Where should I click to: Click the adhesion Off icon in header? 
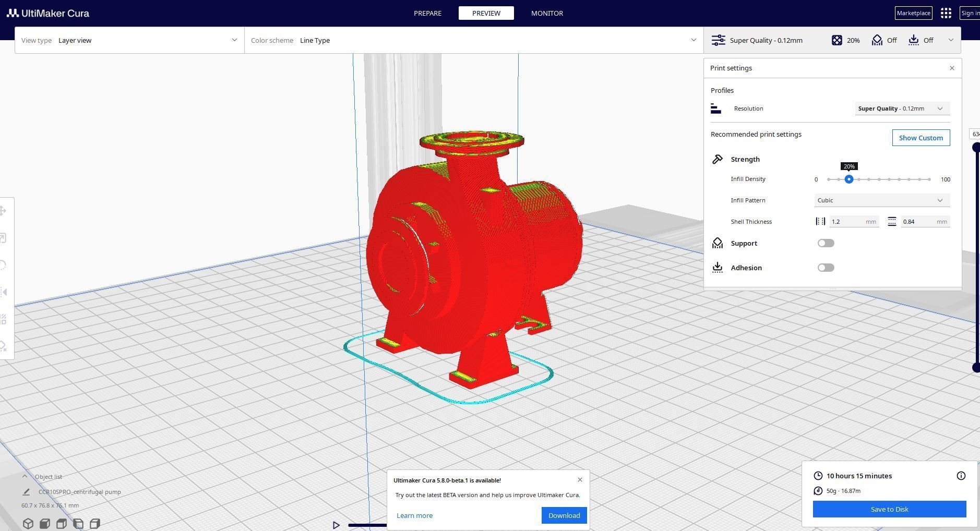913,40
